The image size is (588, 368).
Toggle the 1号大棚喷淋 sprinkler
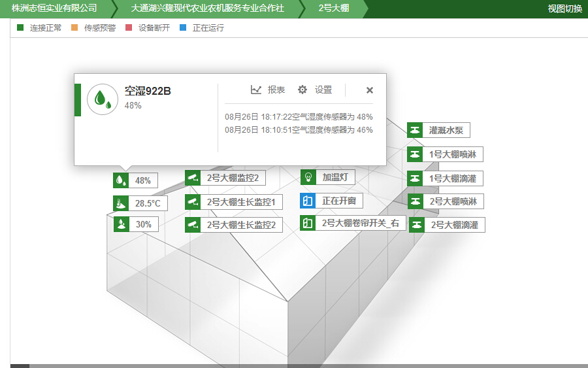415,154
